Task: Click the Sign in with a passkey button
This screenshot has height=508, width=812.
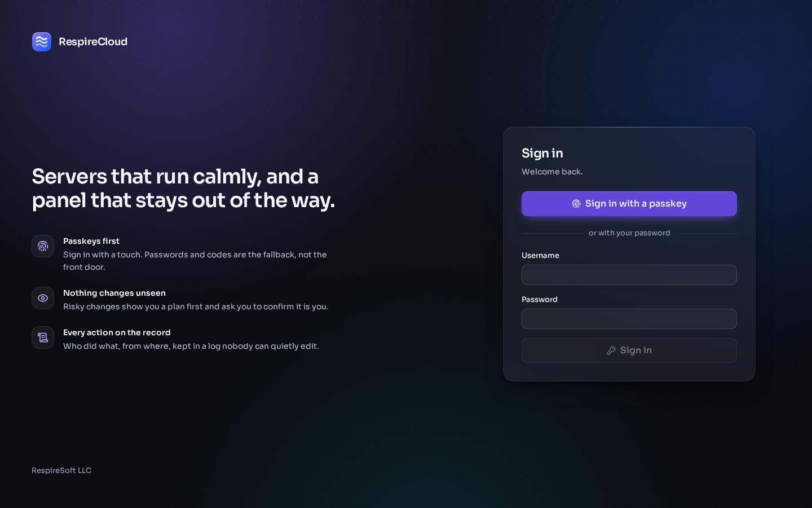Action: click(x=629, y=204)
